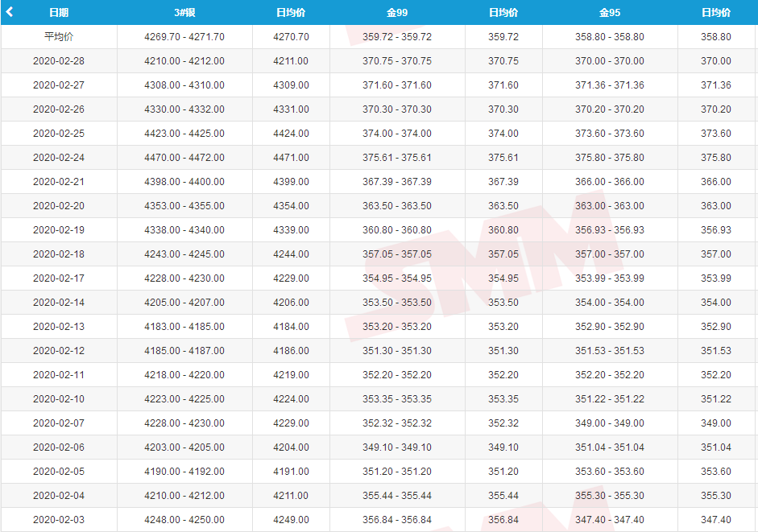
Task: Select the 2020-02-14 date cell
Action: tap(59, 303)
